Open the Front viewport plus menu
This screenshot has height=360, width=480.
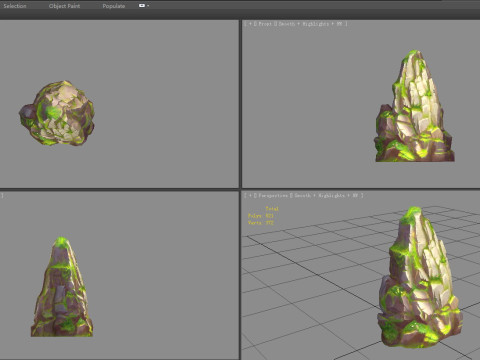(x=250, y=24)
